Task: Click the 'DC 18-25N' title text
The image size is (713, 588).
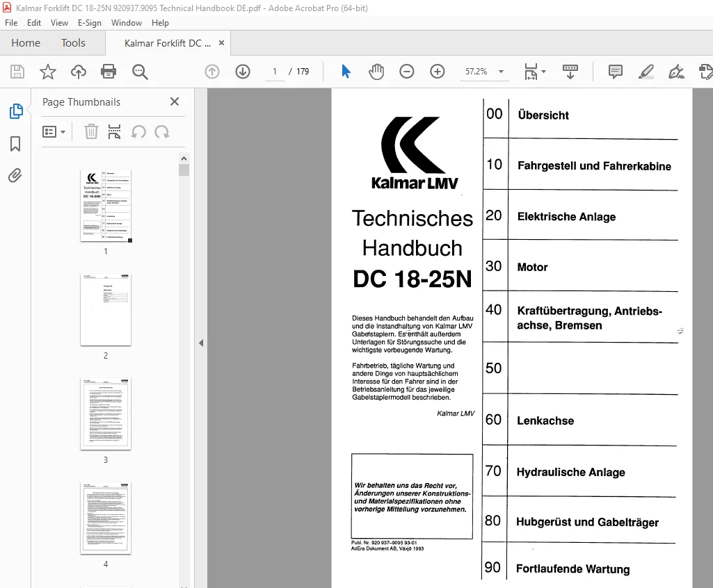Action: click(x=412, y=279)
